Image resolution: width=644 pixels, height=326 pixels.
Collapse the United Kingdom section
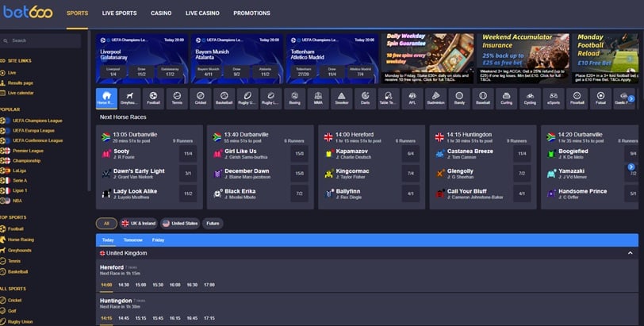(630, 253)
